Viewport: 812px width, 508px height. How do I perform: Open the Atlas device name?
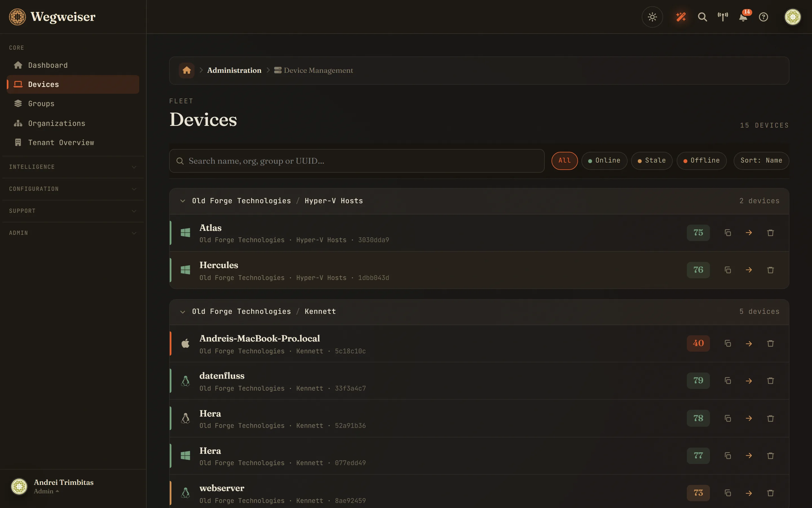(210, 228)
